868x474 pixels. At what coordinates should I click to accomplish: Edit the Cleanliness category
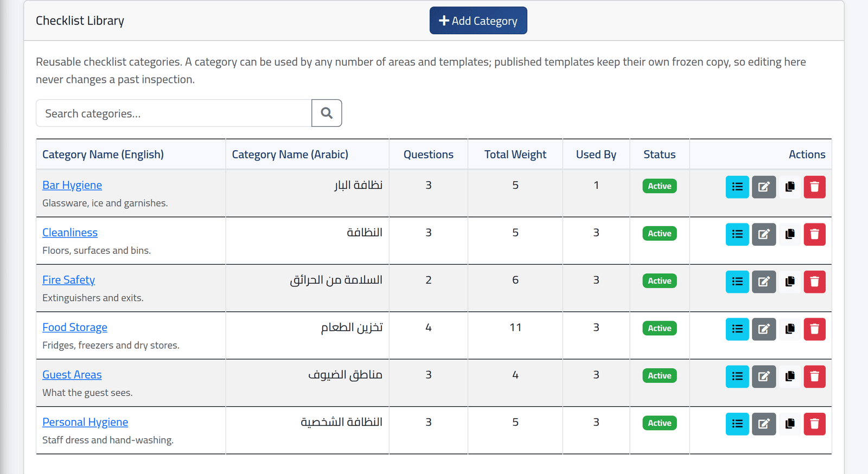(x=764, y=234)
